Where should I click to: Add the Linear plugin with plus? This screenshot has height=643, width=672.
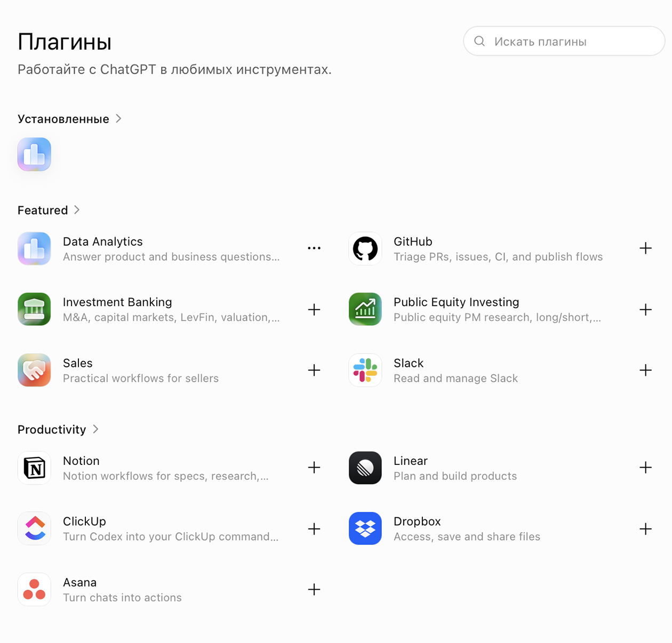[x=645, y=468]
